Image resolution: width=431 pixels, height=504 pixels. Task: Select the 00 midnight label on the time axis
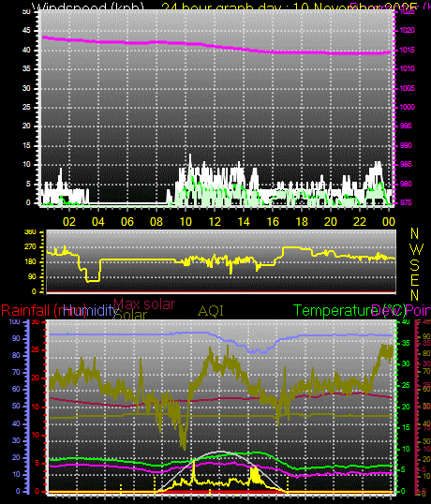click(389, 222)
